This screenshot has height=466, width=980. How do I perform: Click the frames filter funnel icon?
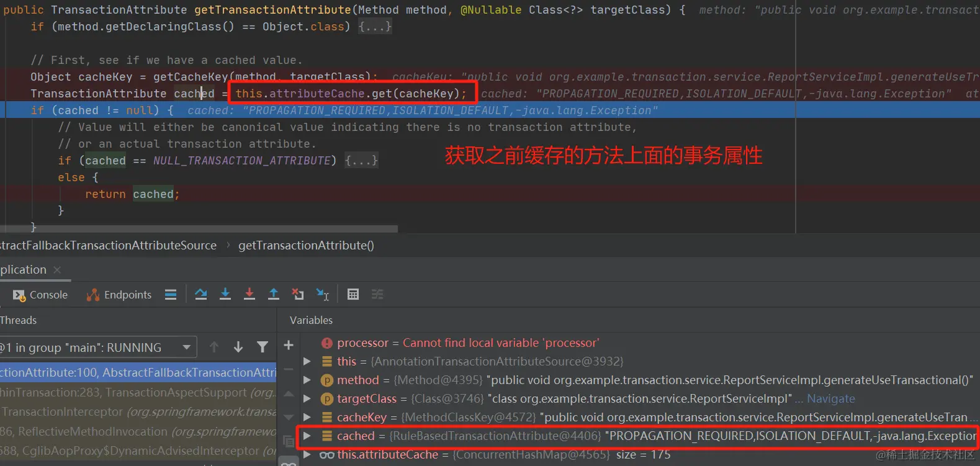(263, 347)
